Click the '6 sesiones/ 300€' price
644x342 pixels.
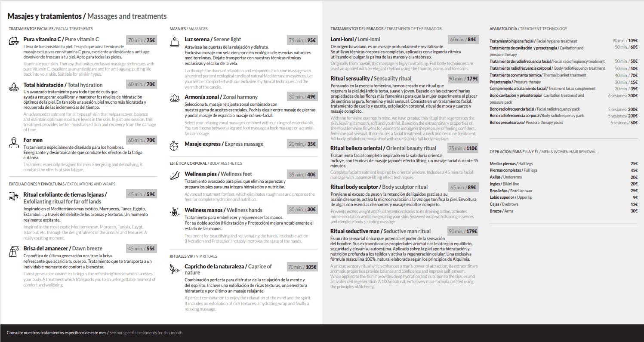tap(623, 96)
